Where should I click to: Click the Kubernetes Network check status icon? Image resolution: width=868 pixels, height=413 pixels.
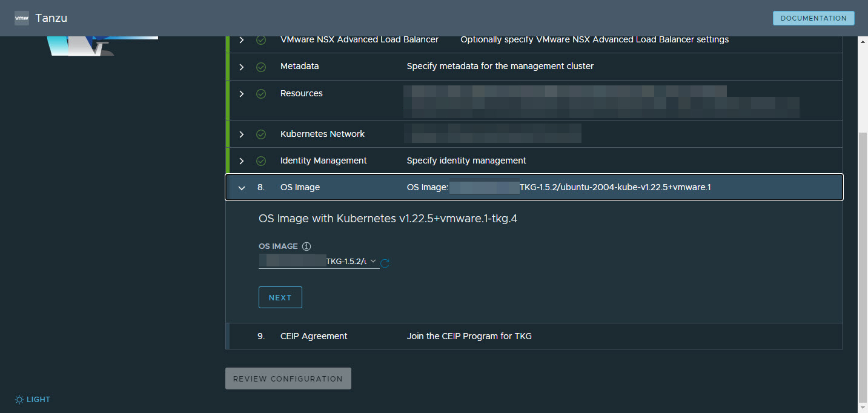click(x=261, y=134)
